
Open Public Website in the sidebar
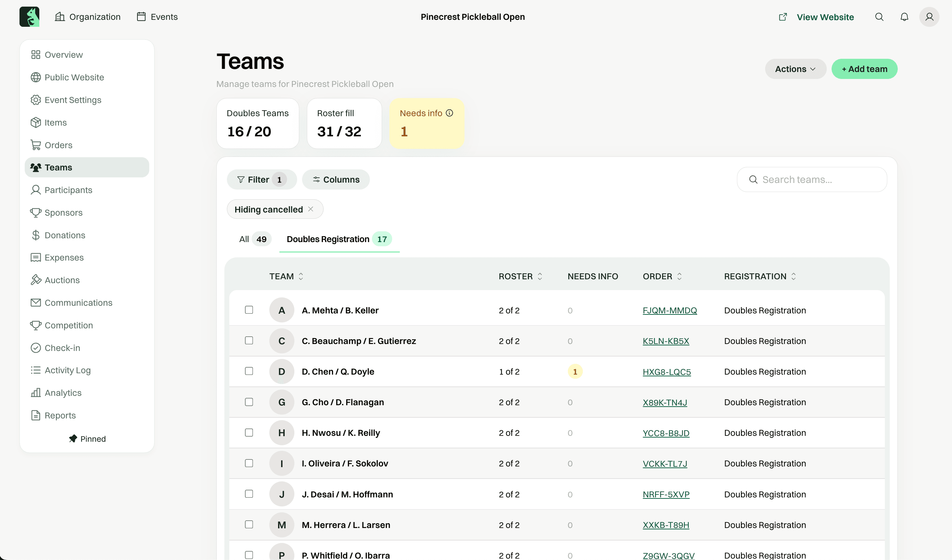[87, 78]
